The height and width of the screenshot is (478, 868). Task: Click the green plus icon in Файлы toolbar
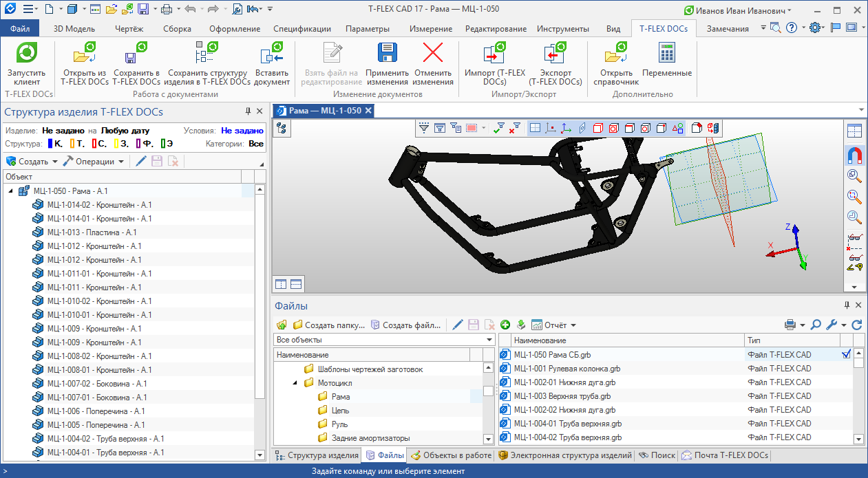505,325
